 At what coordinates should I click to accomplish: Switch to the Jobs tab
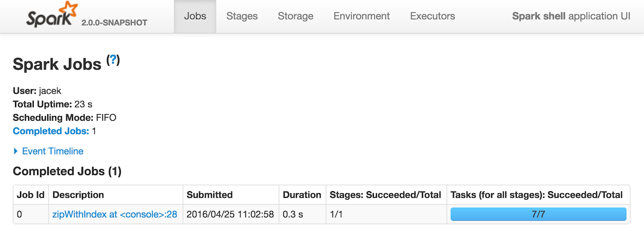pos(195,16)
